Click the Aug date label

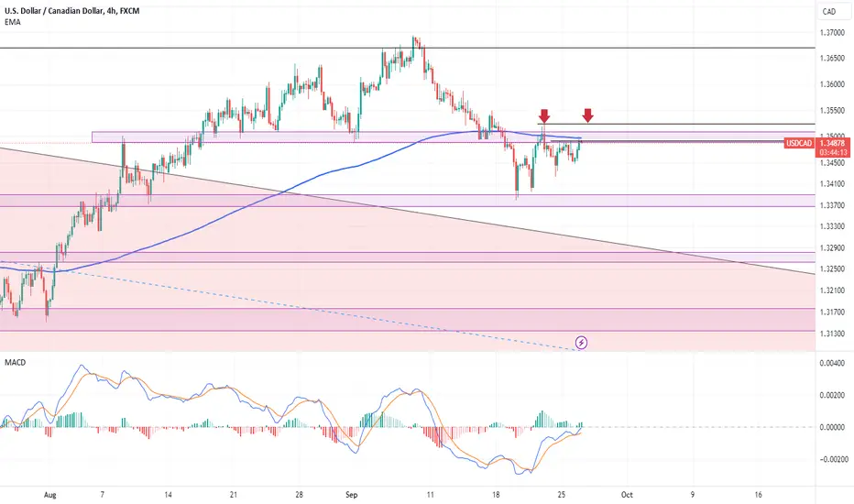coord(49,495)
